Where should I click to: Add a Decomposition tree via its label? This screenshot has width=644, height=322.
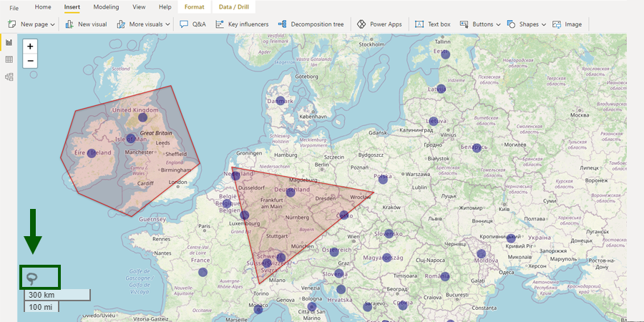pyautogui.click(x=317, y=24)
